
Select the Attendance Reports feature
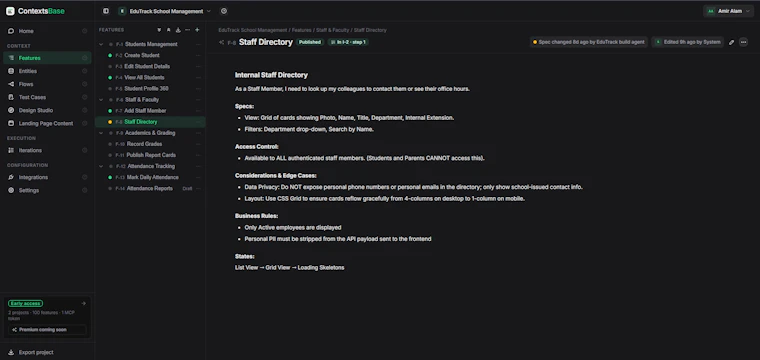click(149, 188)
